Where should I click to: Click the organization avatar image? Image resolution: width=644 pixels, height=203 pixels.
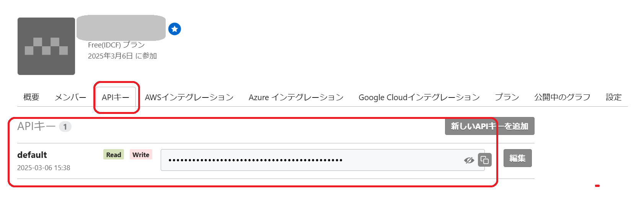point(46,46)
